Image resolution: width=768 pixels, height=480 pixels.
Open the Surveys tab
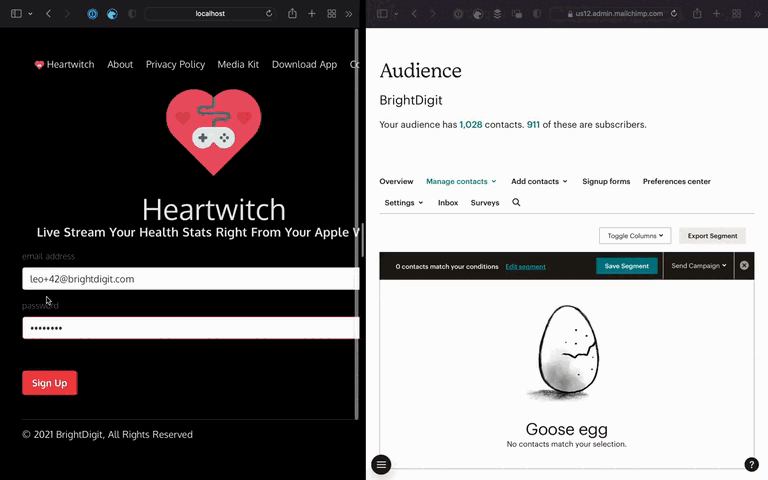coord(485,203)
